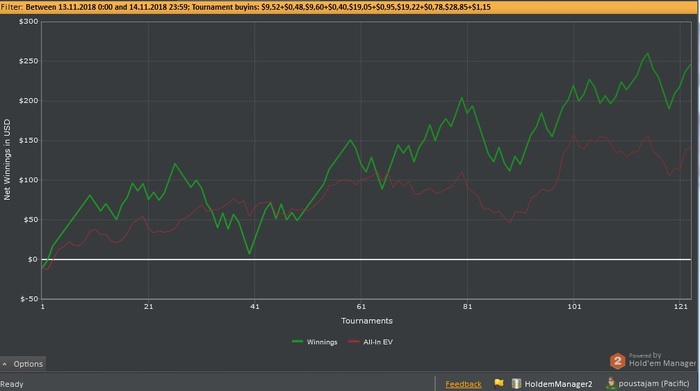
Task: Click the yellow flag icon in status bar
Action: pos(499,383)
